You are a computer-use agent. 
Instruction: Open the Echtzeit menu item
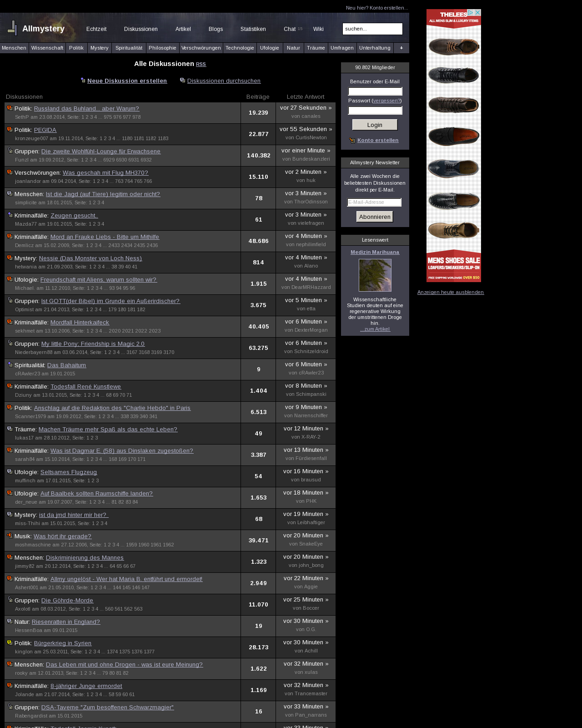click(96, 29)
